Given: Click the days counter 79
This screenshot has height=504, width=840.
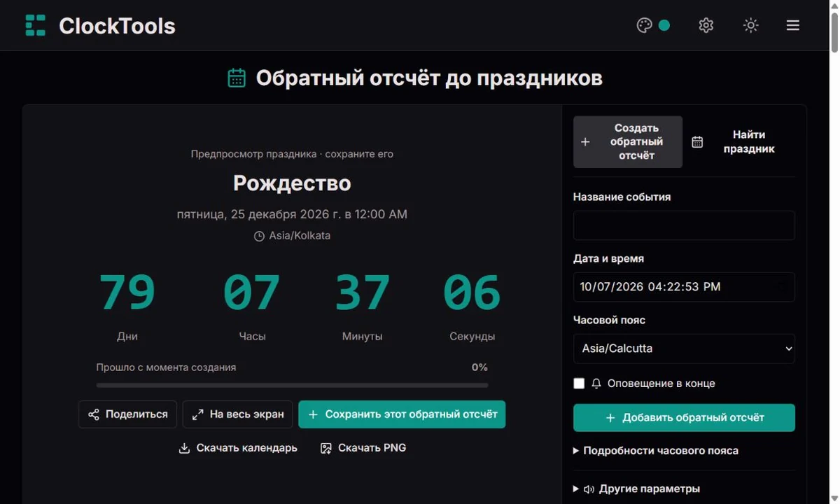Looking at the screenshot, I should pos(127,292).
